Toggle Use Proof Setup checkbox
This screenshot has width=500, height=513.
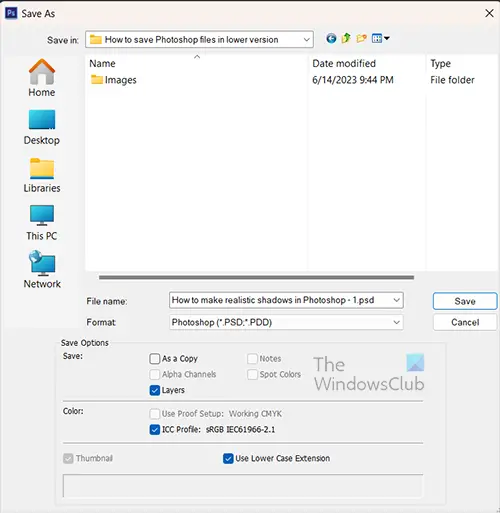[155, 414]
